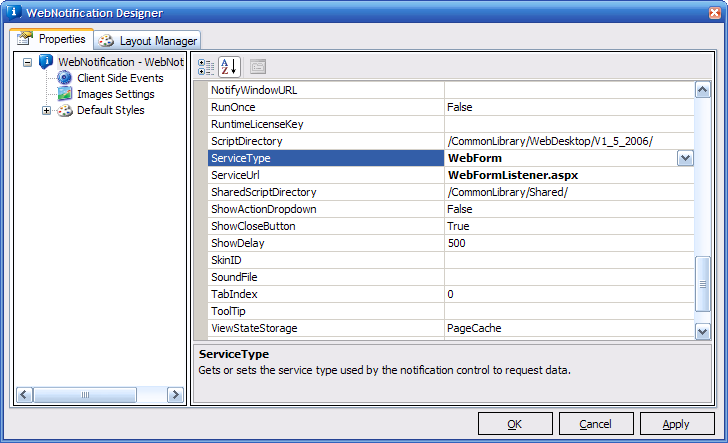Click the Cancel button
The height and width of the screenshot is (443, 728).
[x=595, y=424]
